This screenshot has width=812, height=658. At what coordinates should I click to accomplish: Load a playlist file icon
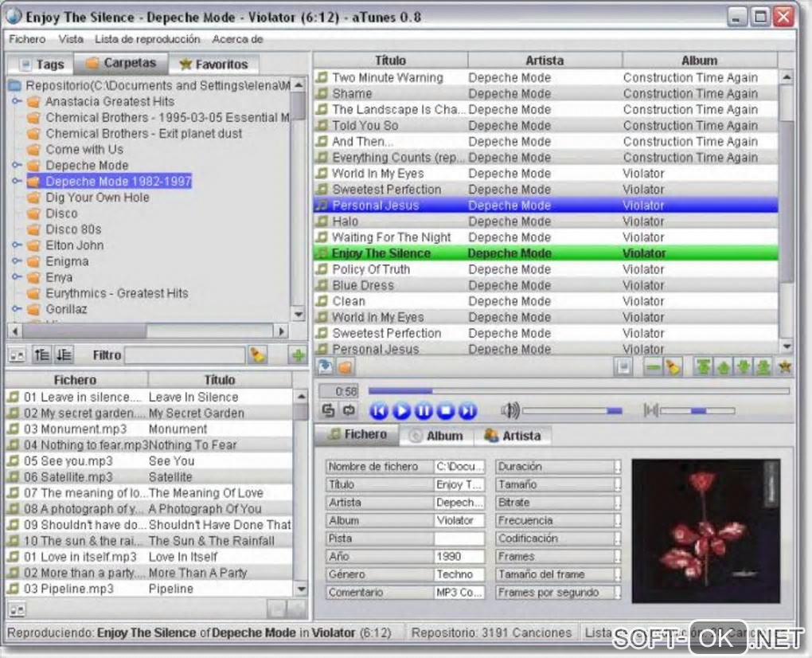coord(326,366)
